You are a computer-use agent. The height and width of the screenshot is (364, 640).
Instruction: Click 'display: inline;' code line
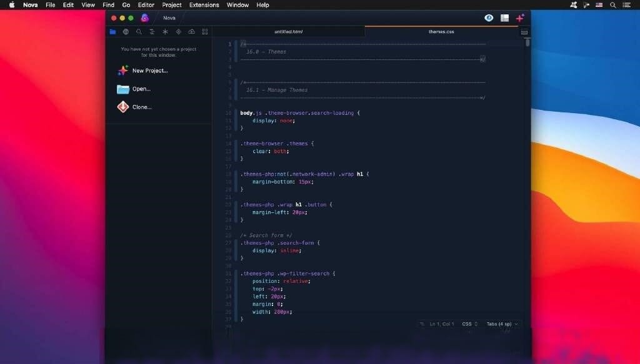point(277,251)
